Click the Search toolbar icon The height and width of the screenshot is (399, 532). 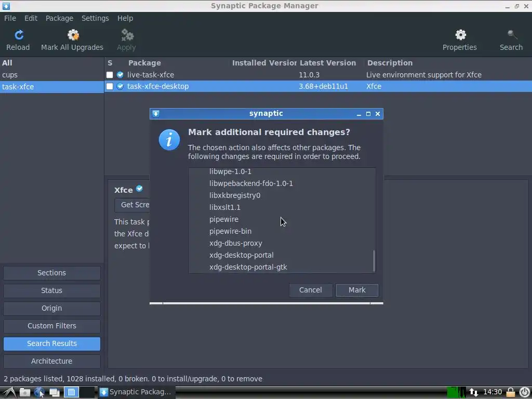tap(512, 35)
